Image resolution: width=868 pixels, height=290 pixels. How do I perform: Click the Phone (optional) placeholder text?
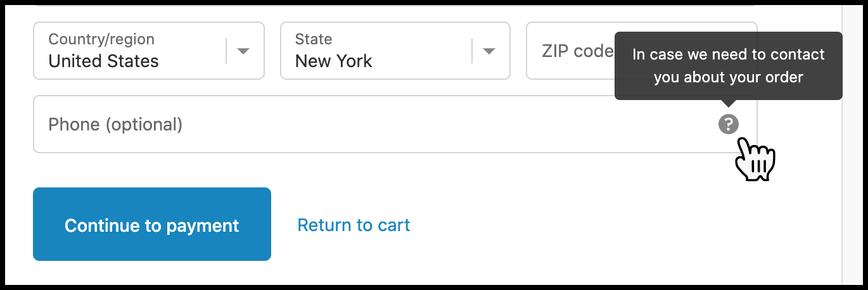(115, 125)
